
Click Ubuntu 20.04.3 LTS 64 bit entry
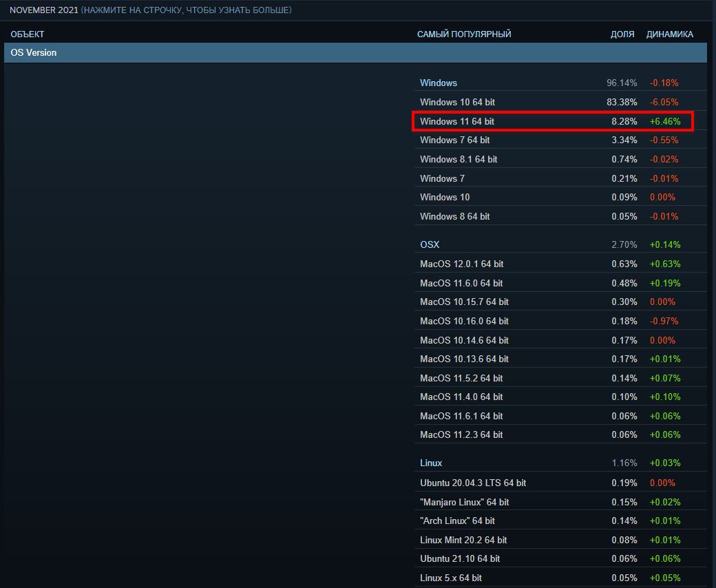pyautogui.click(x=473, y=483)
